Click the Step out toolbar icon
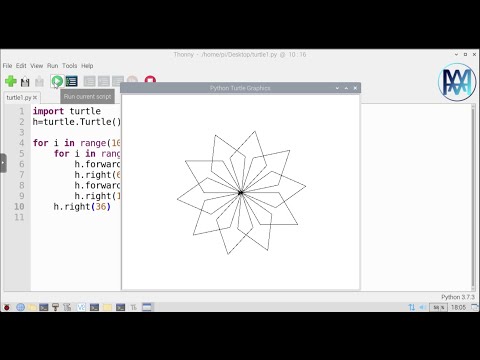This screenshot has height=360, width=480. click(x=117, y=80)
